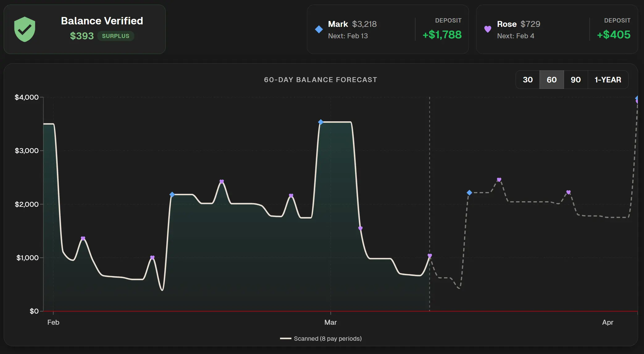Screen dimensions: 644x354
Task: Click the purple heart marker at chart's highest spike
Action: click(222, 181)
